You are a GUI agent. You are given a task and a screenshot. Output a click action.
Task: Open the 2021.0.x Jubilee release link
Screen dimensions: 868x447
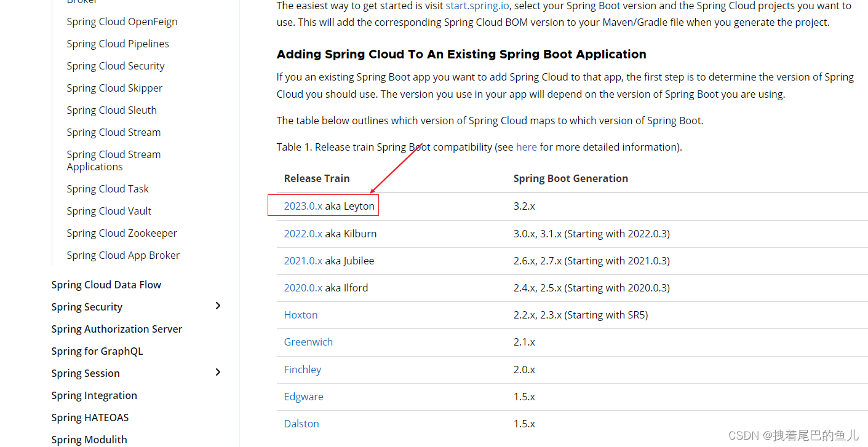pos(303,260)
